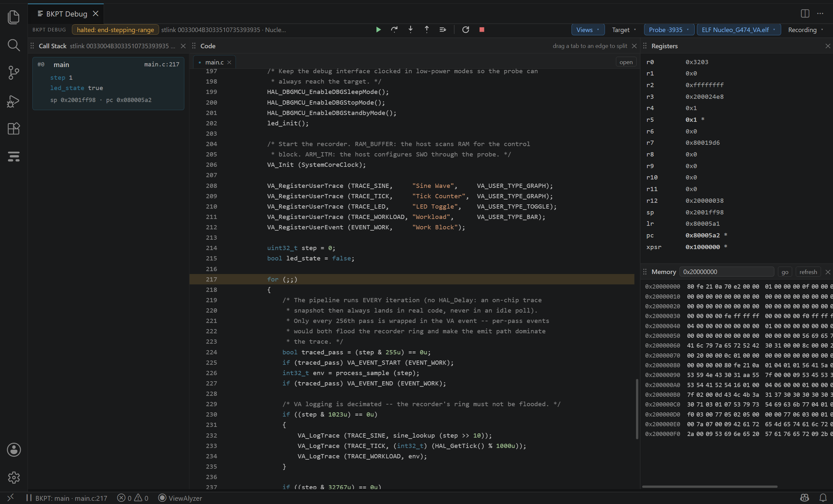Close the Registers panel
833x504 pixels.
827,46
